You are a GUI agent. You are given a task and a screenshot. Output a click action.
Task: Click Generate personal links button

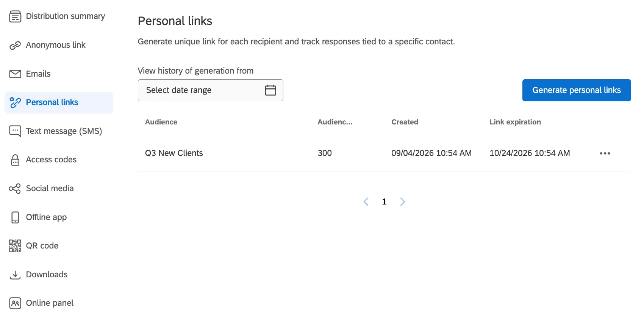point(577,90)
